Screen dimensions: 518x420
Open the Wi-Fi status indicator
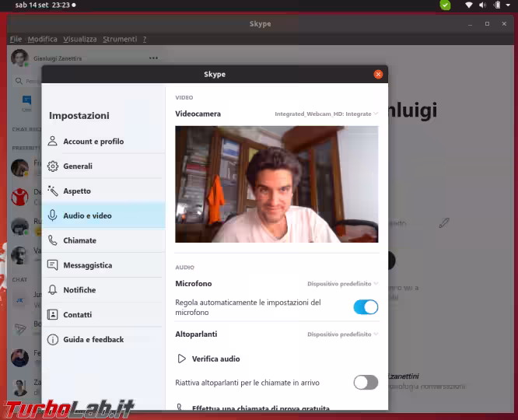pyautogui.click(x=468, y=5)
